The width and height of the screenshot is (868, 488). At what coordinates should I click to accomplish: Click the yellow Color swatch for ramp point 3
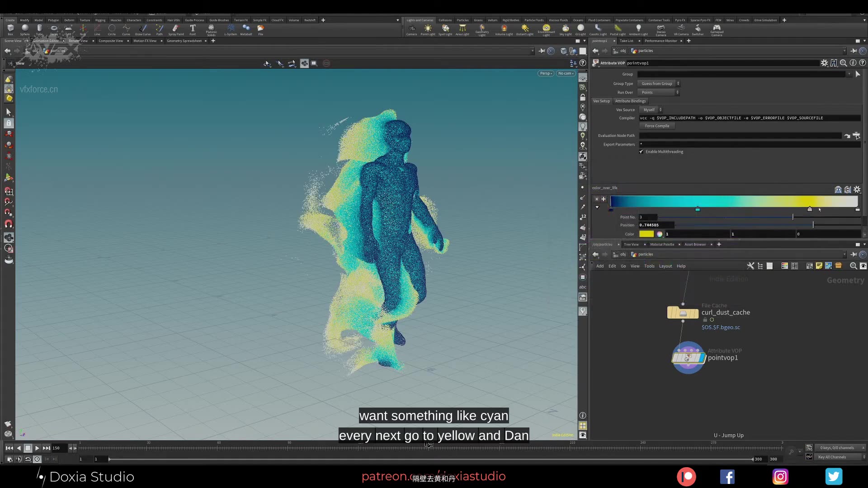tap(646, 234)
